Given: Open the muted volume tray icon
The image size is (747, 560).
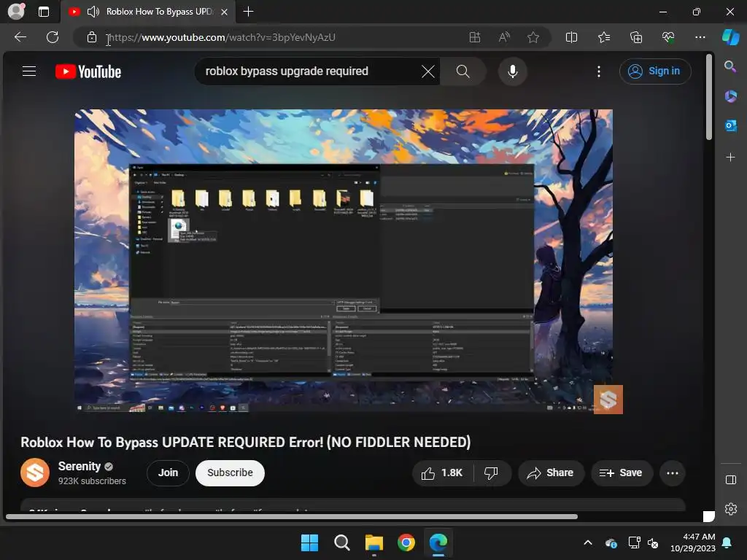Looking at the screenshot, I should (653, 542).
